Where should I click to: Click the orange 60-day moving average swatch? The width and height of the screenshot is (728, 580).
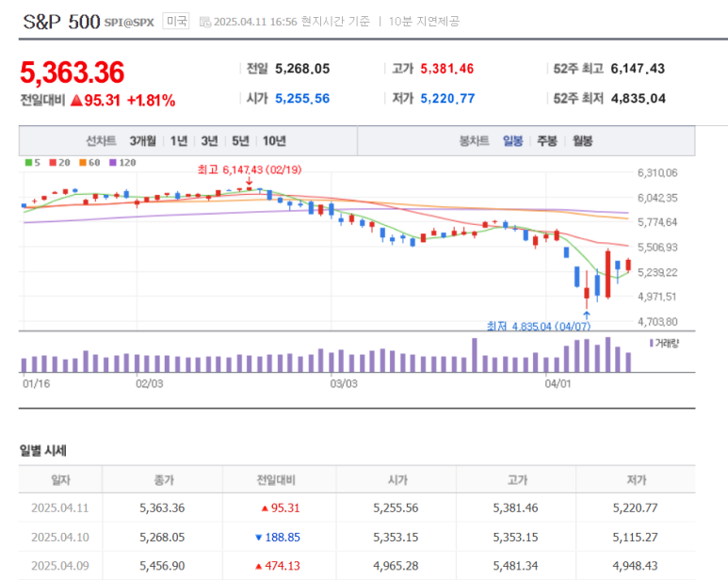pos(83,162)
